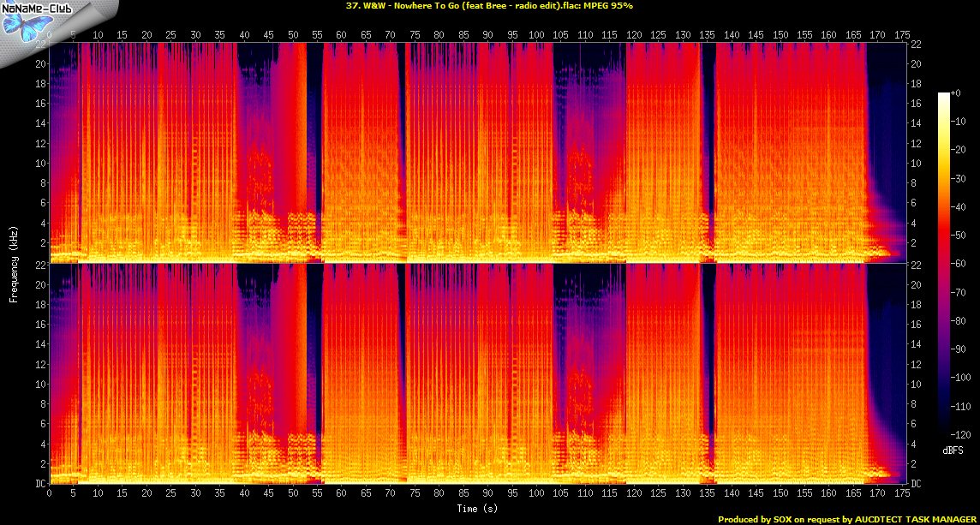The width and height of the screenshot is (980, 525).
Task: Click the 0 second tick on the bottom time axis
Action: (50, 494)
